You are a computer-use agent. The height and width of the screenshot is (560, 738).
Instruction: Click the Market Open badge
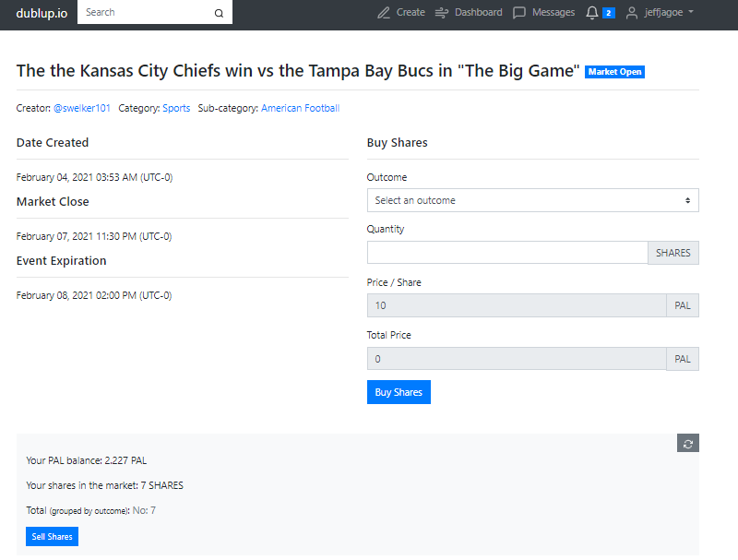614,72
